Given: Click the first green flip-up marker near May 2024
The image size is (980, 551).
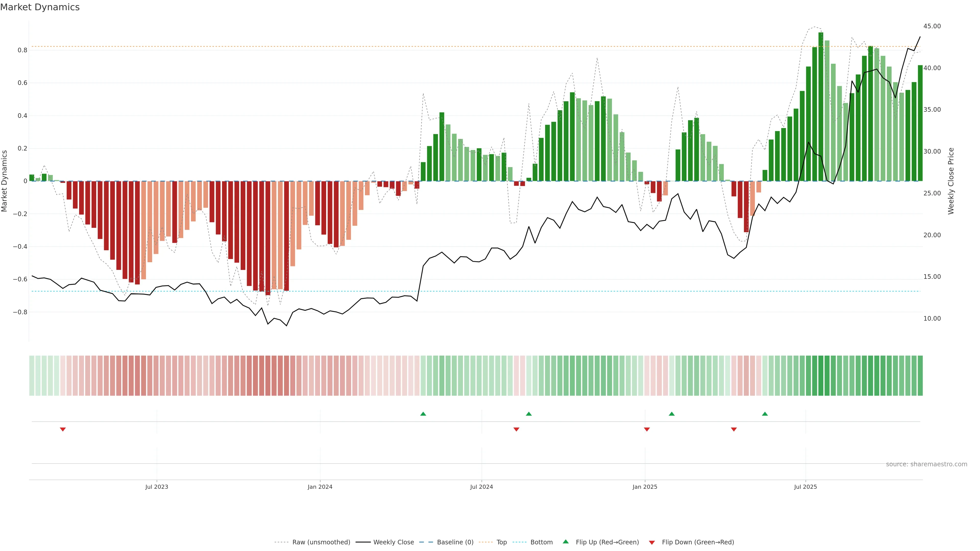Looking at the screenshot, I should point(423,414).
